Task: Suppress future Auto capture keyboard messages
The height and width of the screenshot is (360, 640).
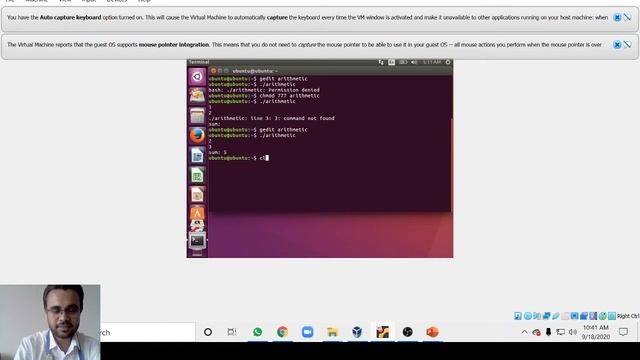Action: [x=627, y=18]
